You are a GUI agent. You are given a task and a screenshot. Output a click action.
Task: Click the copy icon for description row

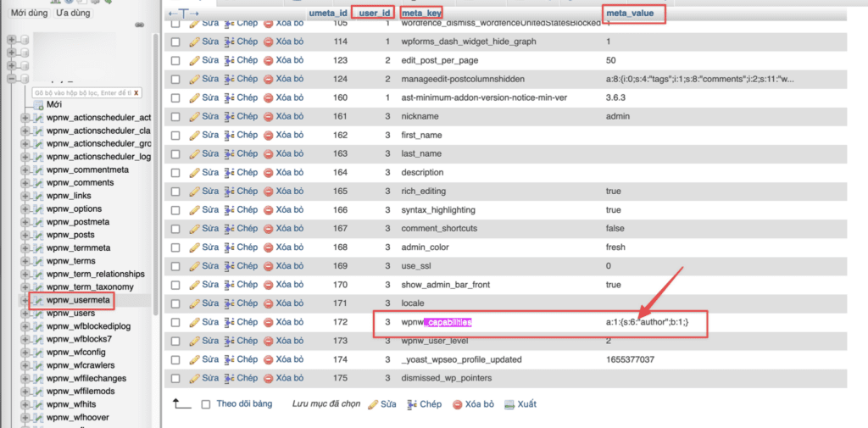click(x=230, y=173)
